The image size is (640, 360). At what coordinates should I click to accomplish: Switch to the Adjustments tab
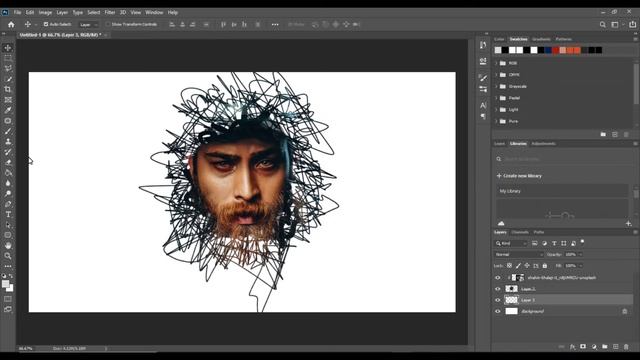[544, 144]
